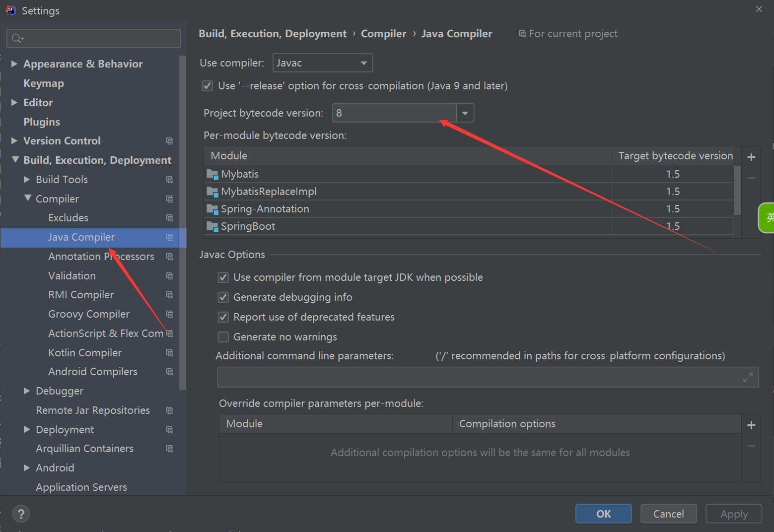
Task: Click the project-level icon beside Arquillian Containers
Action: point(170,449)
